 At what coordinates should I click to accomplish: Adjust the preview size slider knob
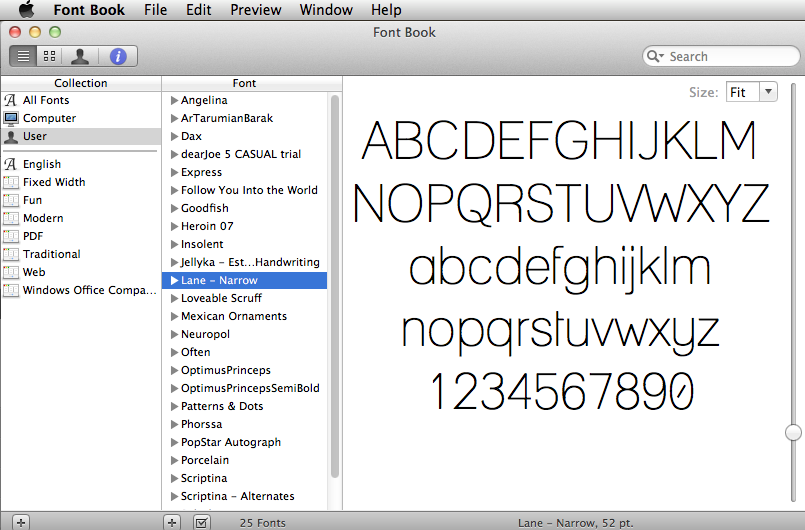pos(794,432)
